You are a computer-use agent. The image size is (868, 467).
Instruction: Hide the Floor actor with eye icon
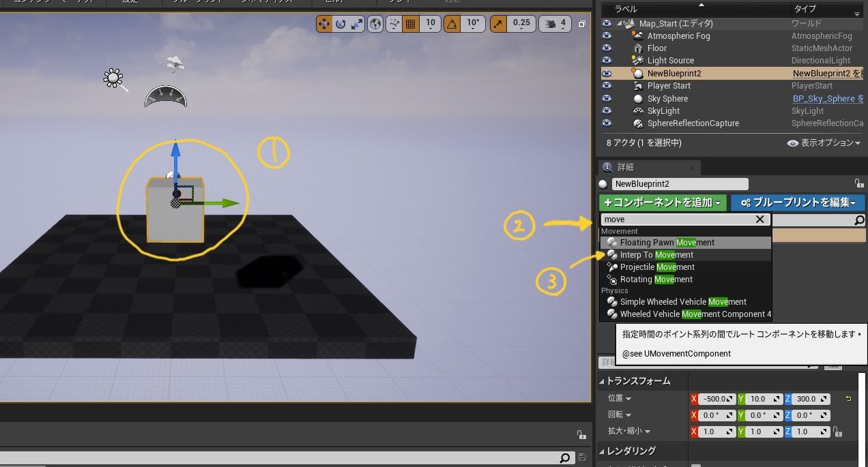point(606,48)
